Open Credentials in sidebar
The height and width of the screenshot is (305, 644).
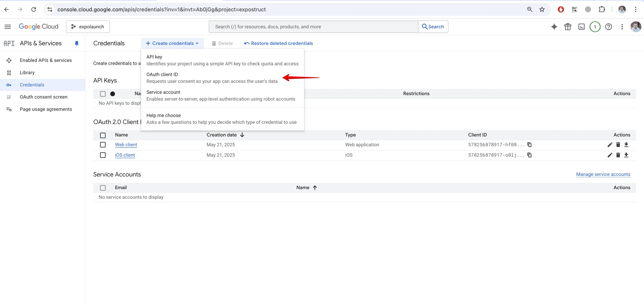click(42, 85)
